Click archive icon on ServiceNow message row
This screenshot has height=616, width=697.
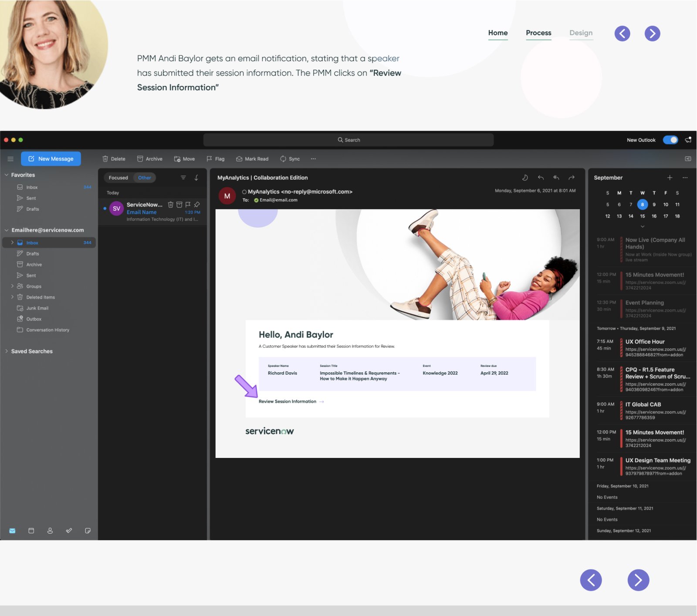click(x=179, y=205)
